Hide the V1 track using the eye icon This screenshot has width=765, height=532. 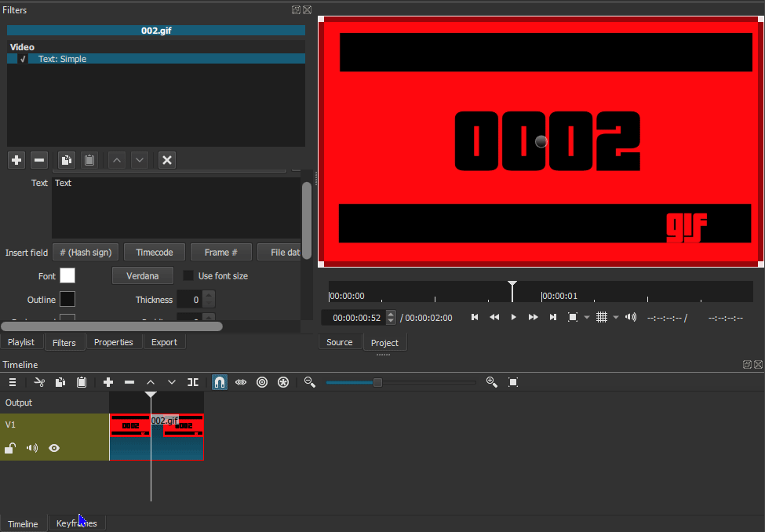54,448
